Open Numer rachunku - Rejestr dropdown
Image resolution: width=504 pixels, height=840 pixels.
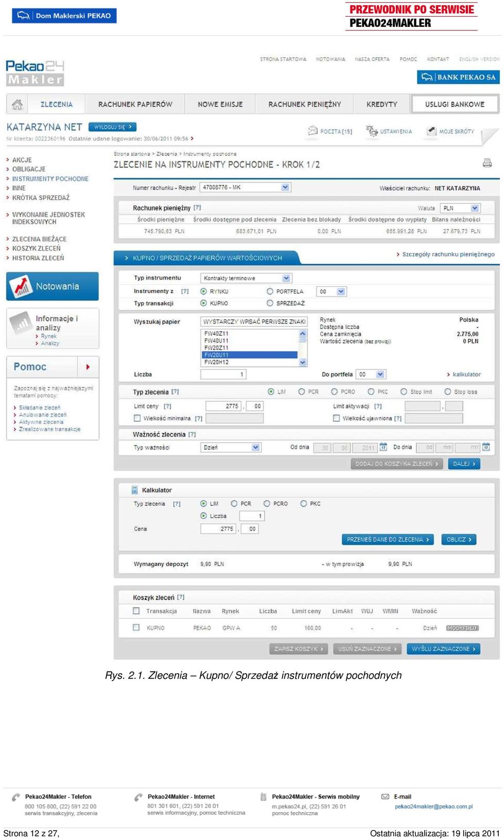(x=246, y=187)
